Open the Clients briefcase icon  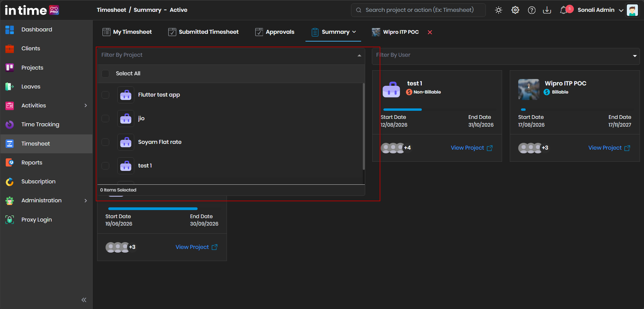pyautogui.click(x=10, y=49)
